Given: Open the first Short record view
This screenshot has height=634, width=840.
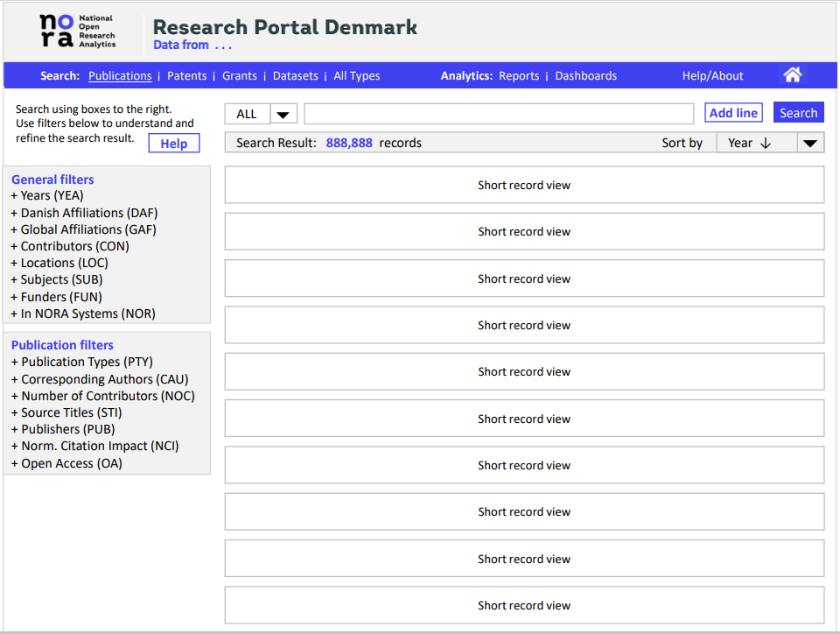Looking at the screenshot, I should coord(524,185).
